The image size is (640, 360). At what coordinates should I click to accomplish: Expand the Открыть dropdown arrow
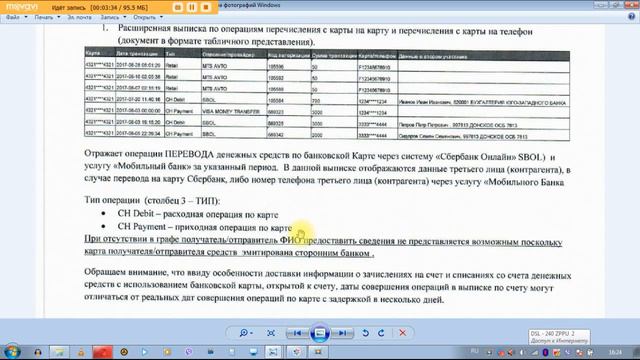pos(161,18)
